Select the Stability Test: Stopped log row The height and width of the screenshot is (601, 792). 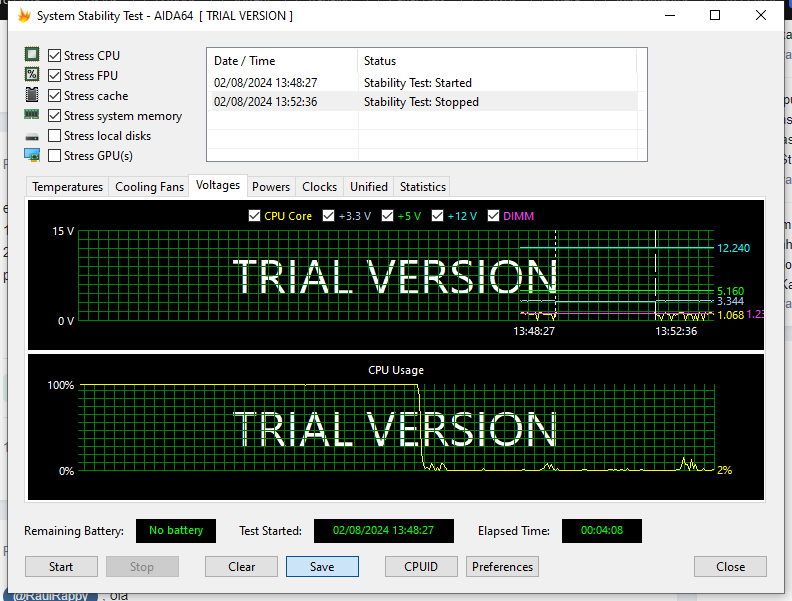click(422, 102)
